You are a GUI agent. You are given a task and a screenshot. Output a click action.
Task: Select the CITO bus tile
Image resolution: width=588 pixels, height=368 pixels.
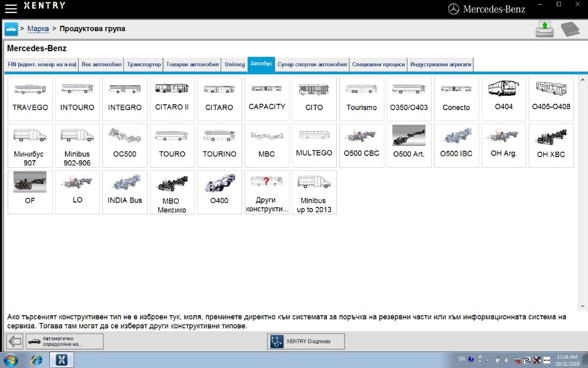point(314,99)
